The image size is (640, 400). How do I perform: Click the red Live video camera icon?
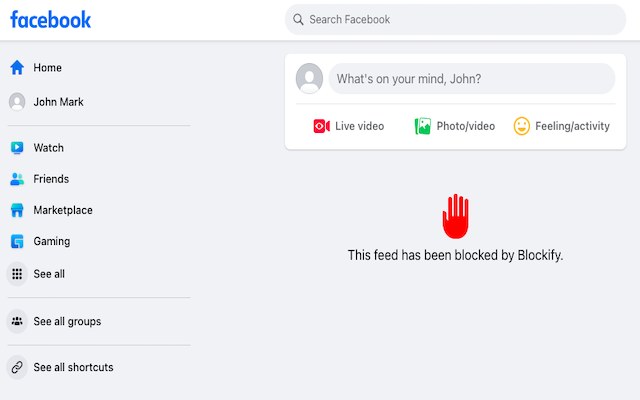click(x=322, y=126)
